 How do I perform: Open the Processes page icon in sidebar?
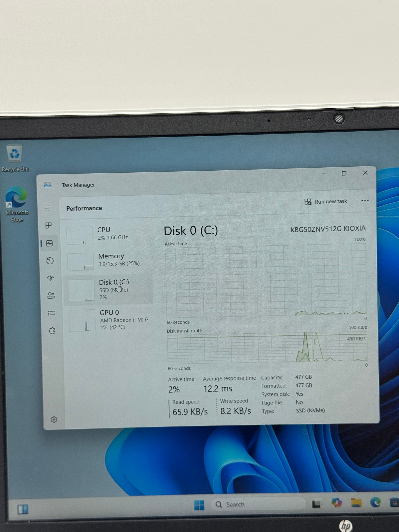coord(49,226)
